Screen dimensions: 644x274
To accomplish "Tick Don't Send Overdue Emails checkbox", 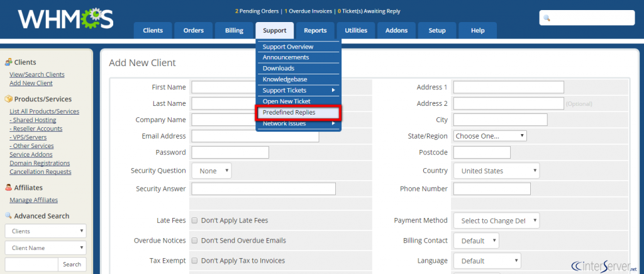I will (x=195, y=240).
